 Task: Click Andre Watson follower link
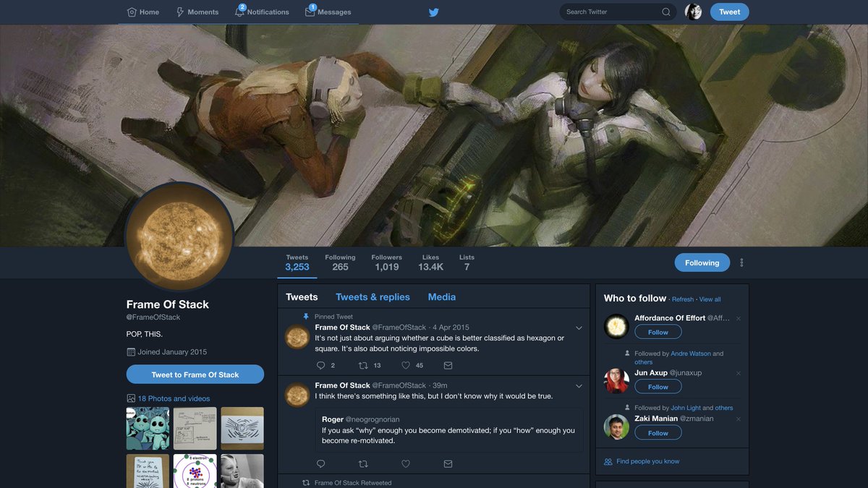click(x=691, y=354)
